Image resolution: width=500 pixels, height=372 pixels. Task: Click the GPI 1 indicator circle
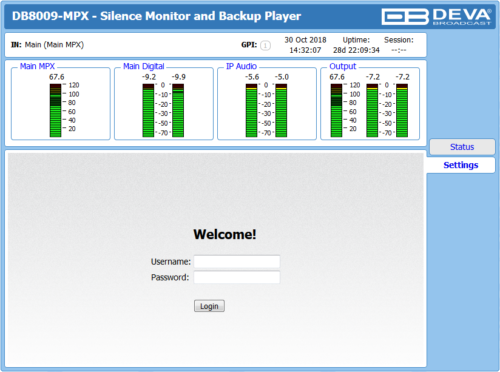(265, 45)
